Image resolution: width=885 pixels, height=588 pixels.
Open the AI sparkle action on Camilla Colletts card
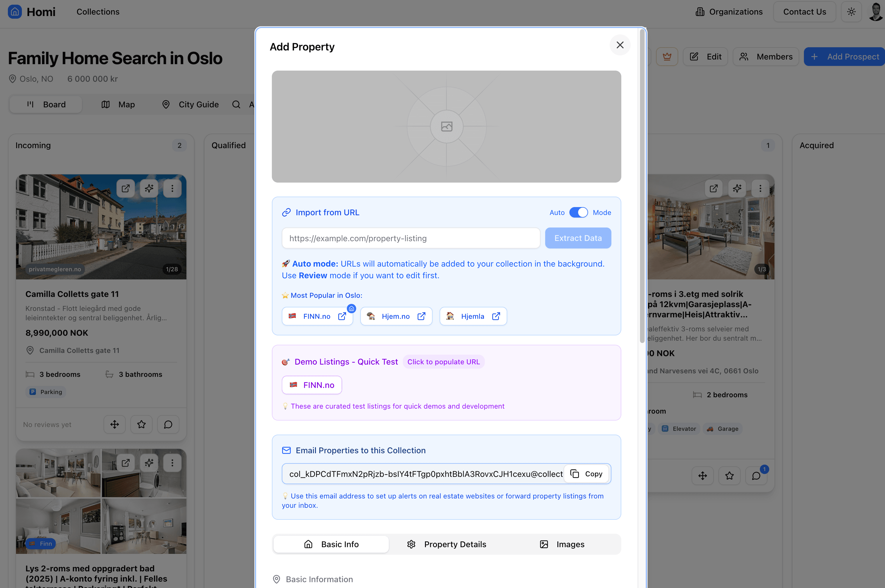point(149,188)
